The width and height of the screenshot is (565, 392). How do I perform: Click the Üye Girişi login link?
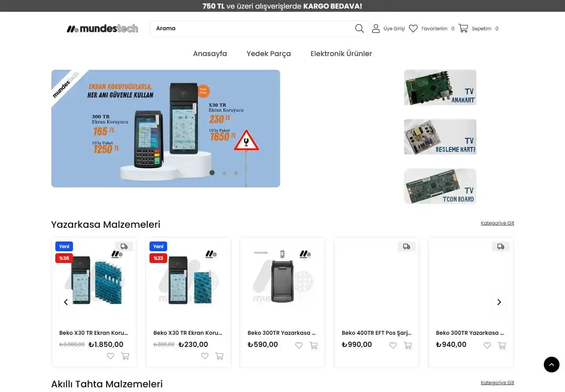point(394,29)
